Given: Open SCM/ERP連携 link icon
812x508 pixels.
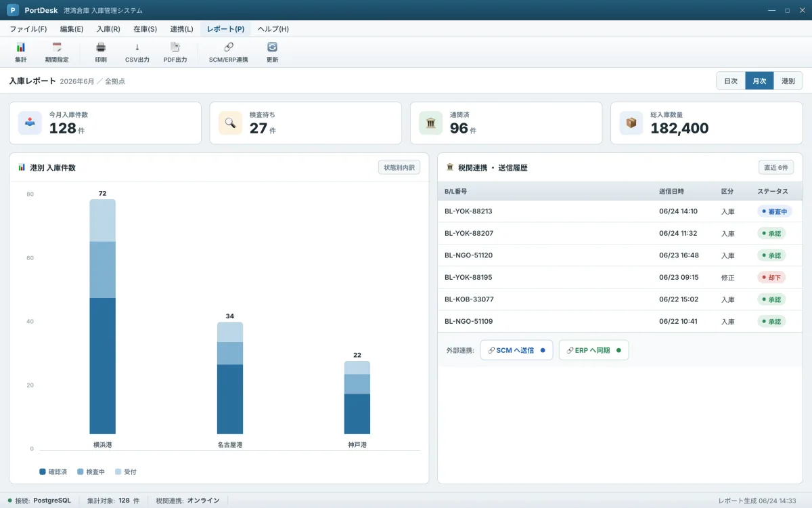Looking at the screenshot, I should coord(229,47).
